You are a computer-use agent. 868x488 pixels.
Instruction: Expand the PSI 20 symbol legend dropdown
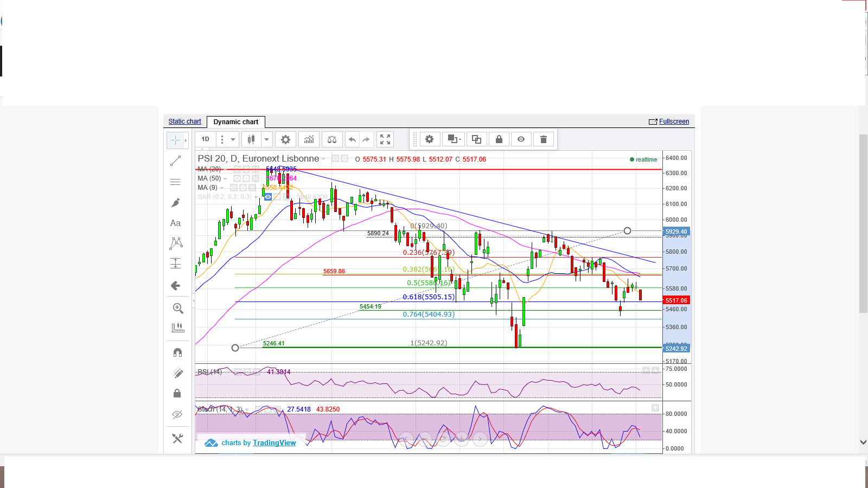[323, 159]
